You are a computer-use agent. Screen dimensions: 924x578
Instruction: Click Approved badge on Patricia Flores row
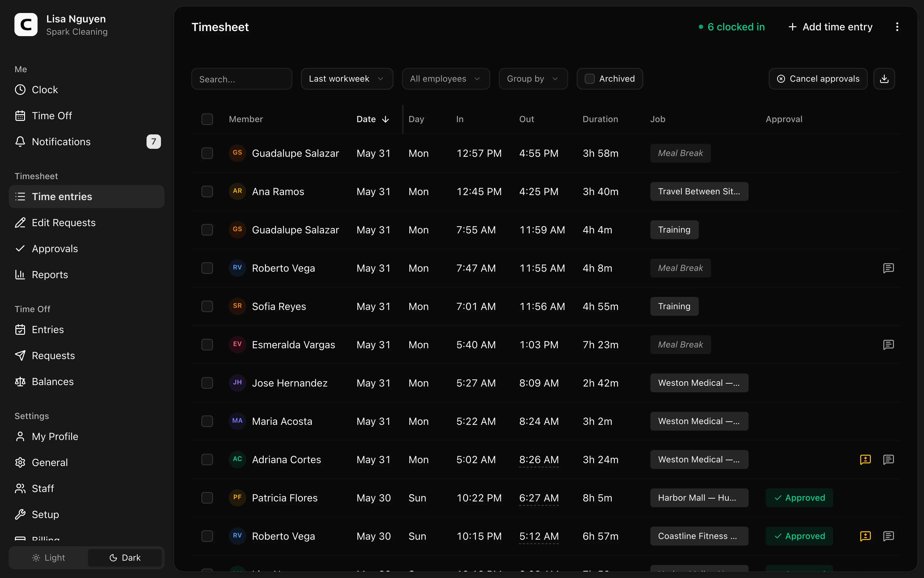[x=799, y=498]
